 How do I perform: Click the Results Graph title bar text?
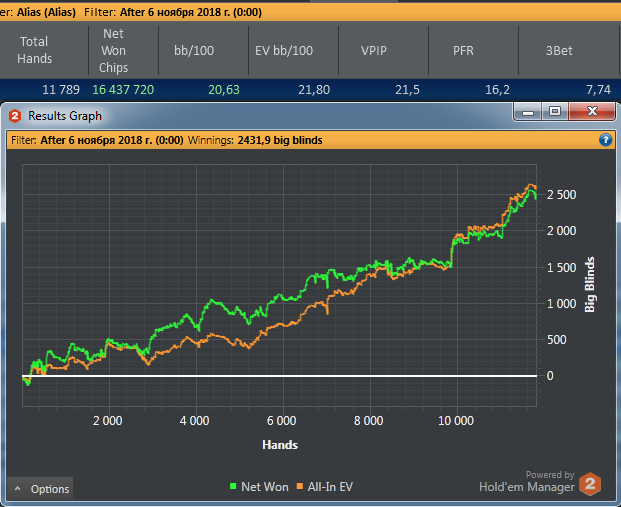pos(65,116)
